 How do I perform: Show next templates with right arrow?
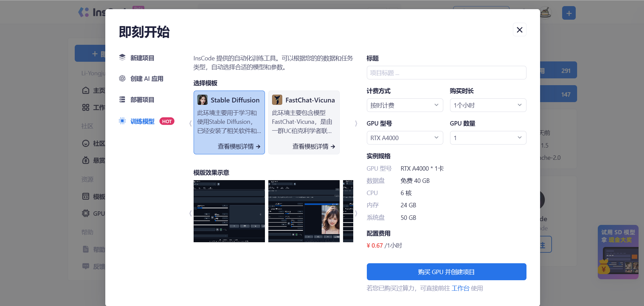[x=356, y=123]
